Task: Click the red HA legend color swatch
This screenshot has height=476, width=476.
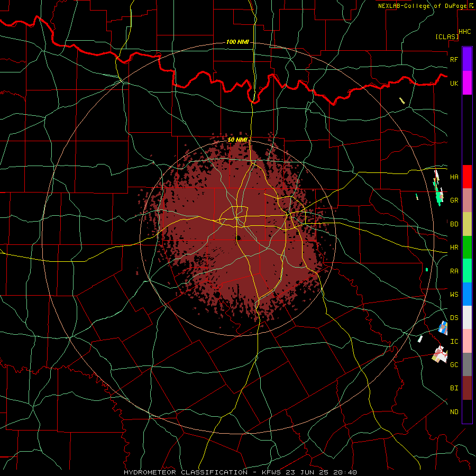Action: tap(467, 177)
